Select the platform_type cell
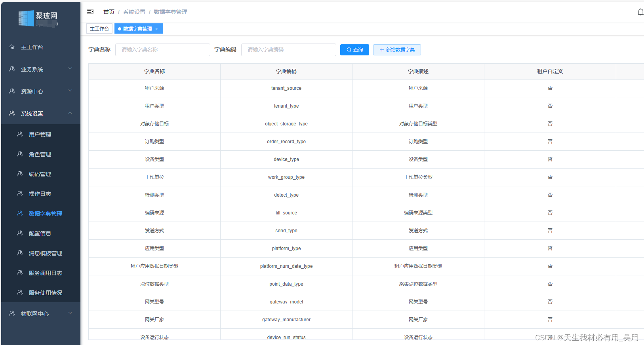Screen dimensions: 644x345 pos(286,248)
